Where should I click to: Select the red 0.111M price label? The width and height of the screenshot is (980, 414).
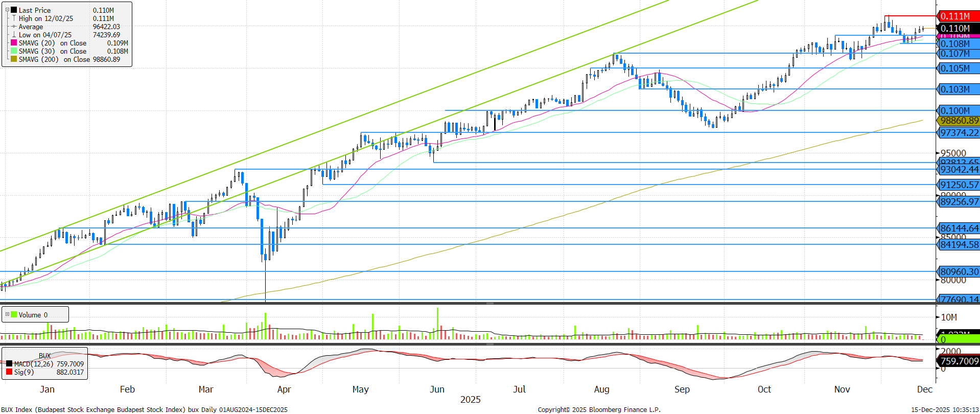[958, 16]
